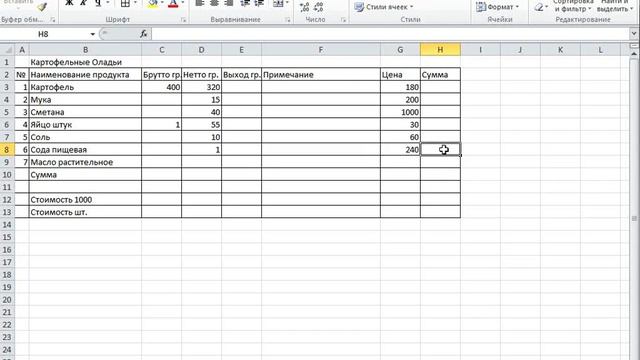Open Найти и выделить menu
Viewport: 640px width, 360px height.
pyautogui.click(x=614, y=5)
